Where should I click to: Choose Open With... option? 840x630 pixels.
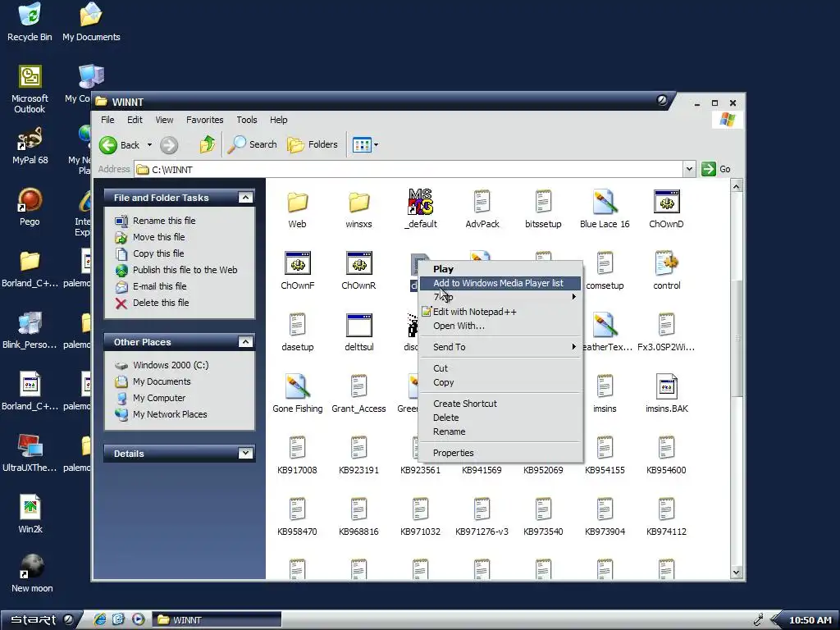pyautogui.click(x=500, y=326)
